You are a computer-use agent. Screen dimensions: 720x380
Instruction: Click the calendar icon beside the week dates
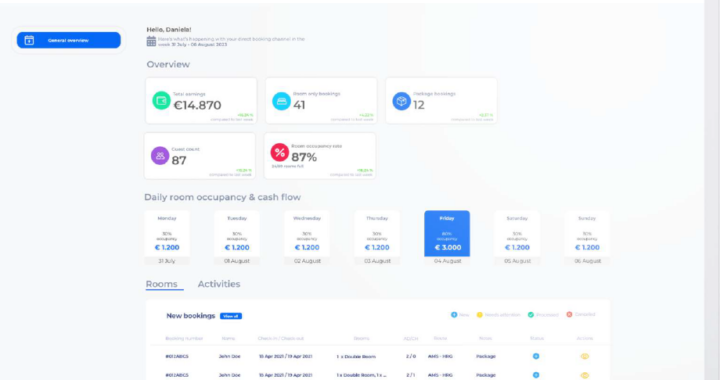pyautogui.click(x=151, y=41)
